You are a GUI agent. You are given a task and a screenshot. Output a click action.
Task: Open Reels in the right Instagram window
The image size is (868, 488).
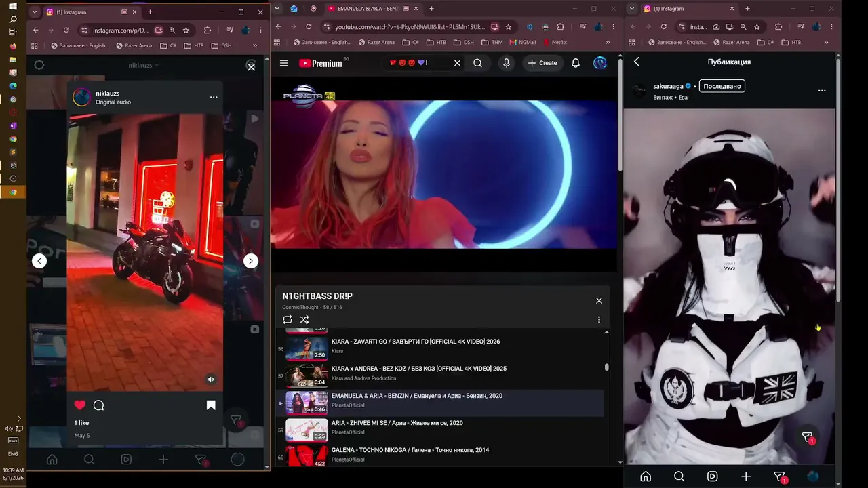713,476
